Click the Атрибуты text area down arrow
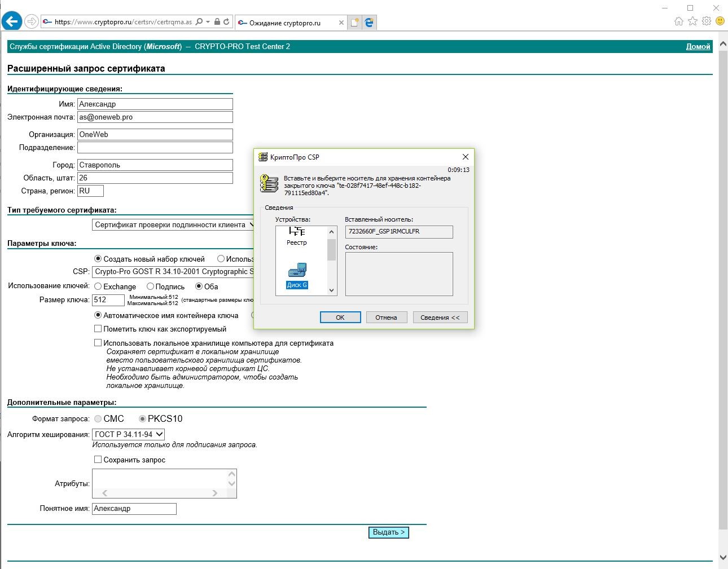The height and width of the screenshot is (569, 728). [x=231, y=483]
